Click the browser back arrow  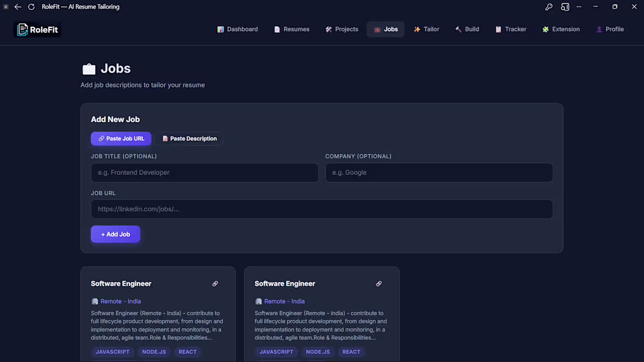pyautogui.click(x=18, y=6)
